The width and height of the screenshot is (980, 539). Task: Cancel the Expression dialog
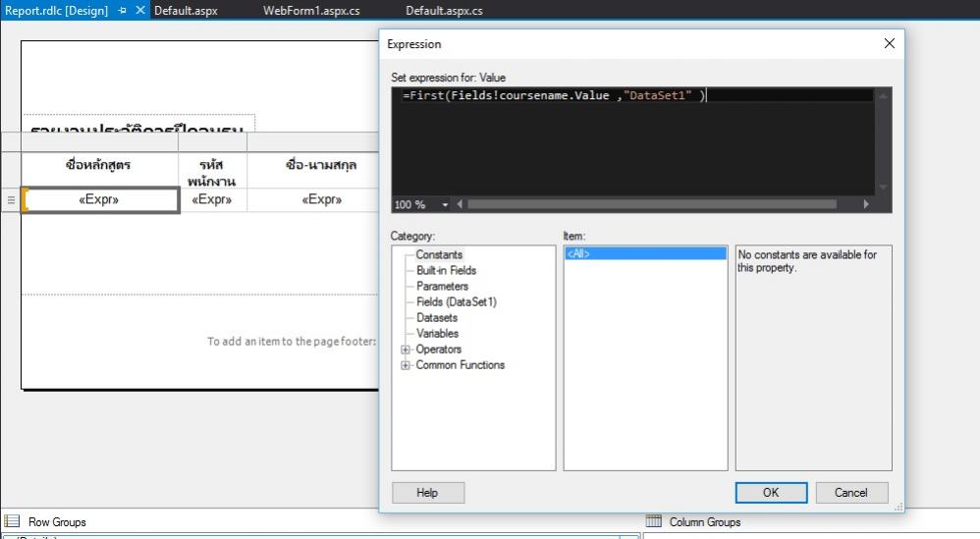pyautogui.click(x=851, y=493)
